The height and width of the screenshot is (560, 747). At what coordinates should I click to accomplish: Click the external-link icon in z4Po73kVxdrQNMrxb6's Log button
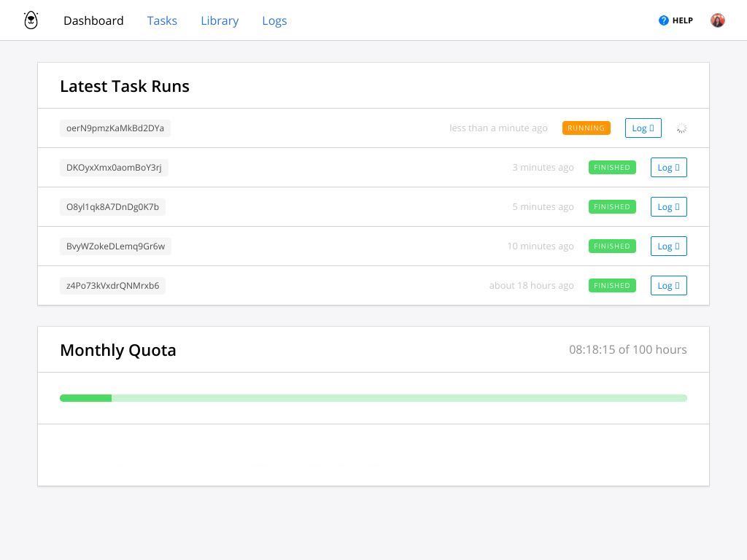[x=677, y=285]
